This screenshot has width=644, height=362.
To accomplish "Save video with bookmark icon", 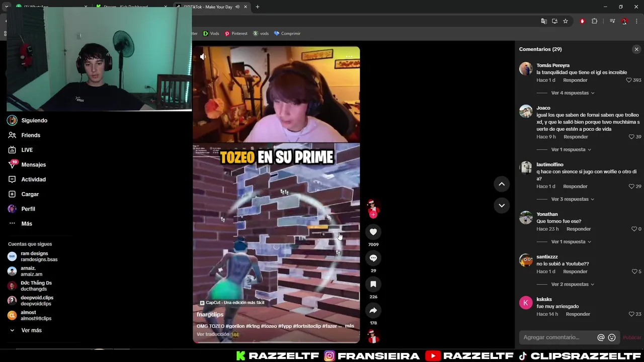I will 373,284.
